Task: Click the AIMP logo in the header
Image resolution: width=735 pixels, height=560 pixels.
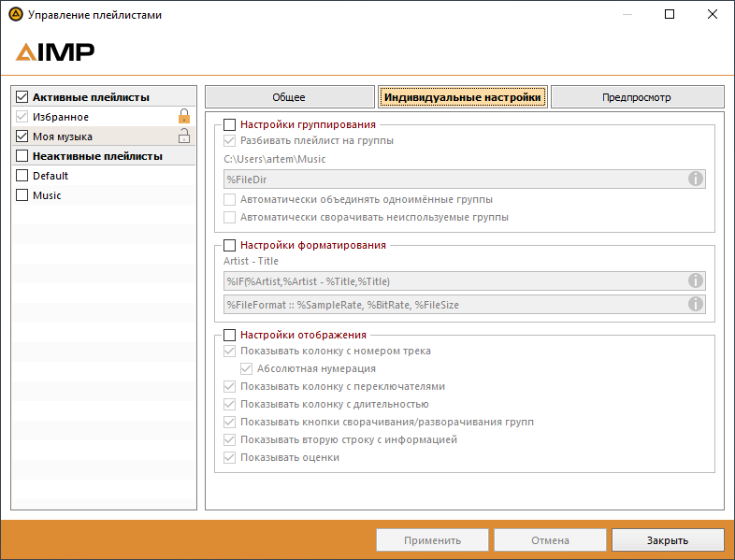Action: click(x=55, y=52)
